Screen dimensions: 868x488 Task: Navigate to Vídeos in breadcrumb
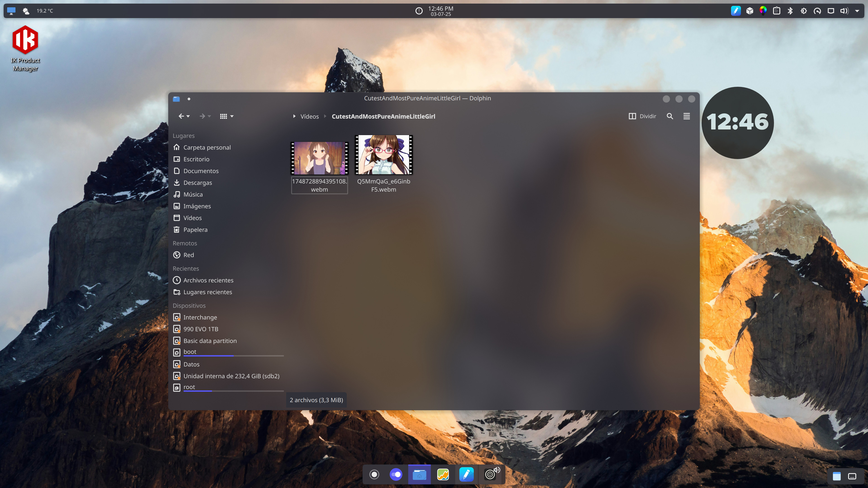(309, 117)
